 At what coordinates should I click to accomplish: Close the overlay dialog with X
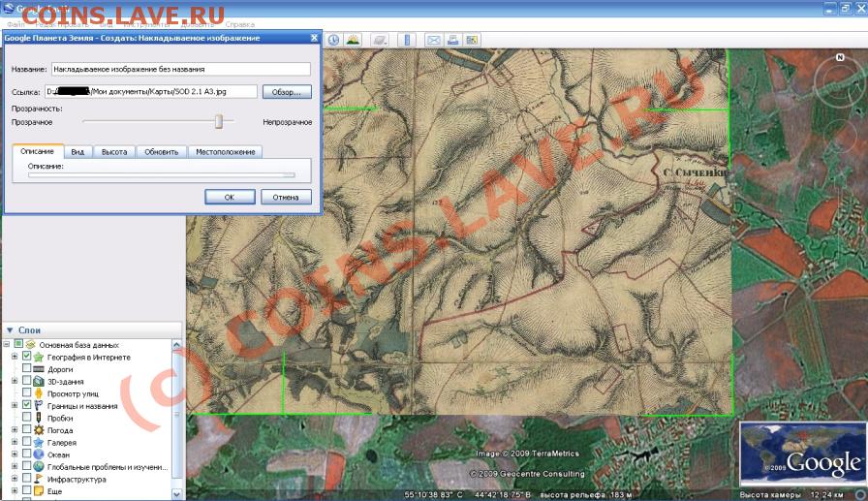pos(314,38)
